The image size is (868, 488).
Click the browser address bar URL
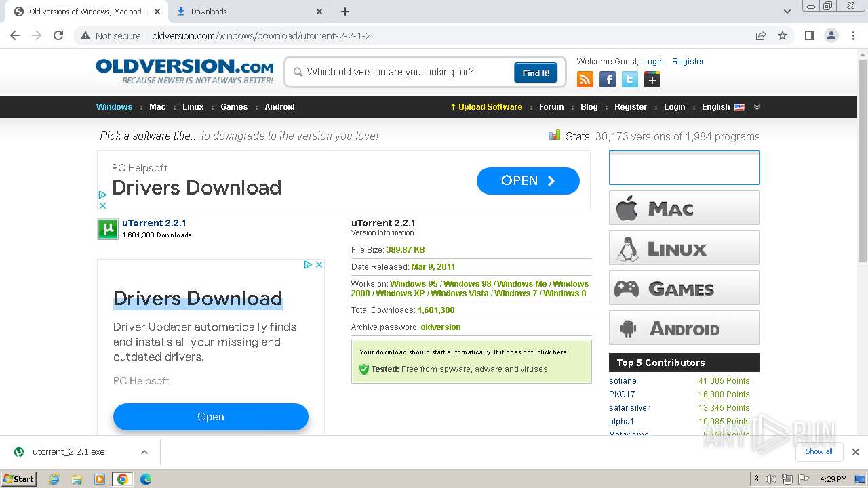pyautogui.click(x=261, y=36)
